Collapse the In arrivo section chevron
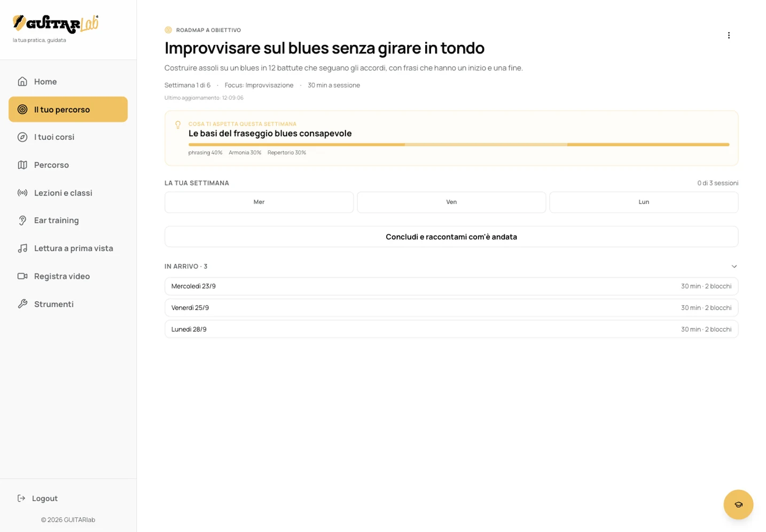 tap(734, 267)
